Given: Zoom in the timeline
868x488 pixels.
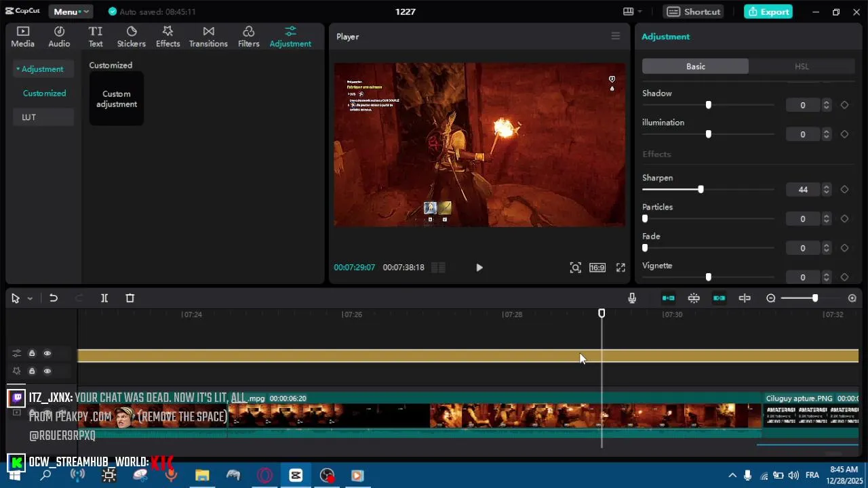Looking at the screenshot, I should coord(852,298).
